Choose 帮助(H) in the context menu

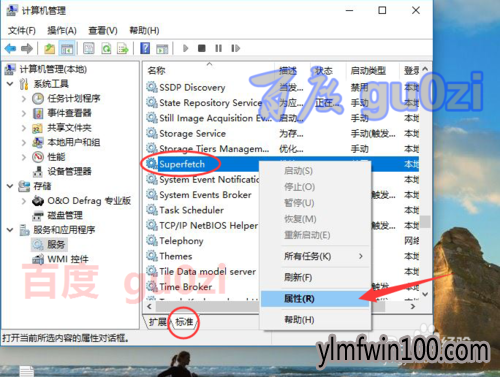(x=315, y=320)
